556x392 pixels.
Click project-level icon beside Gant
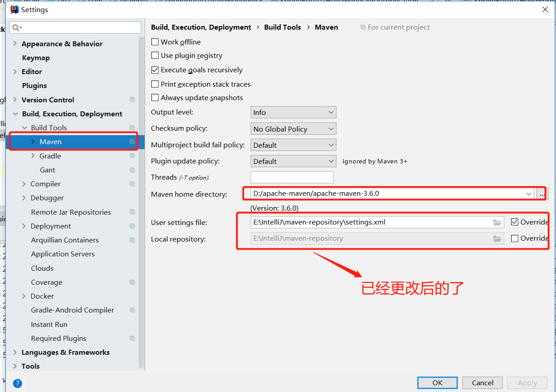[x=132, y=170]
